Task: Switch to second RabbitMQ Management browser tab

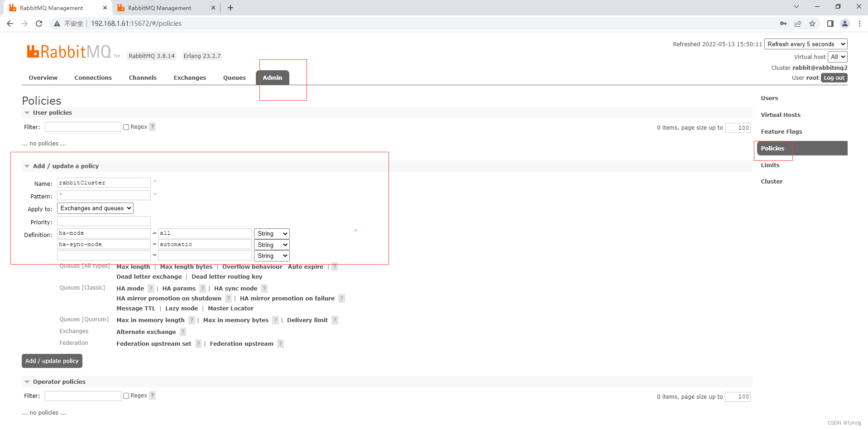Action: pyautogui.click(x=166, y=8)
